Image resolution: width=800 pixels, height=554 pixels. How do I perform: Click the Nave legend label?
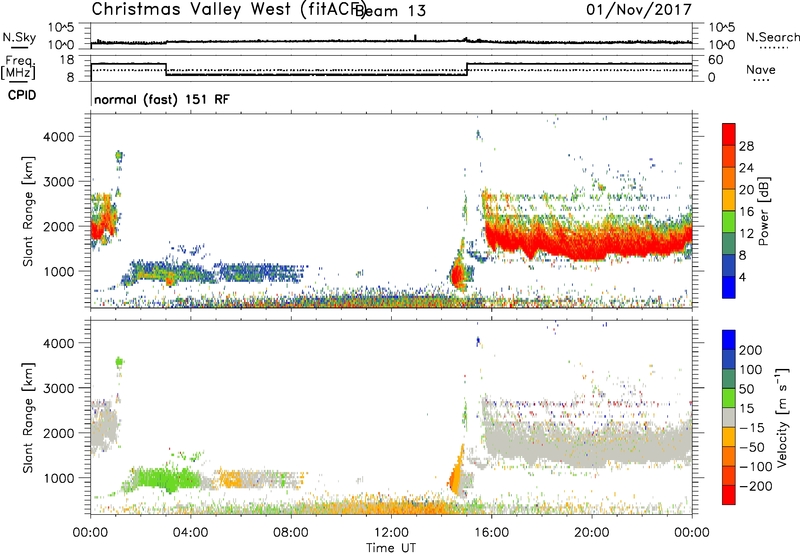click(761, 69)
